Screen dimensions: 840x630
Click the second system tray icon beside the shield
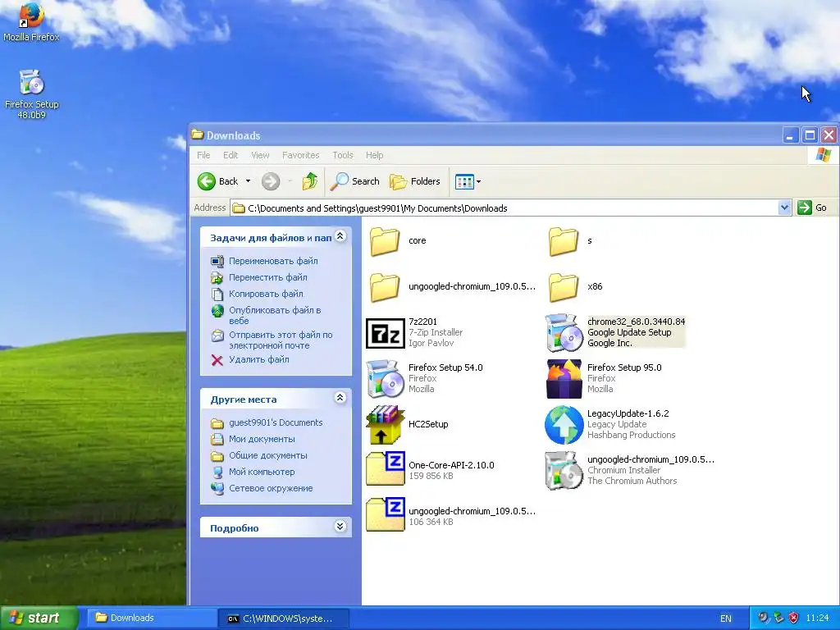click(x=778, y=618)
